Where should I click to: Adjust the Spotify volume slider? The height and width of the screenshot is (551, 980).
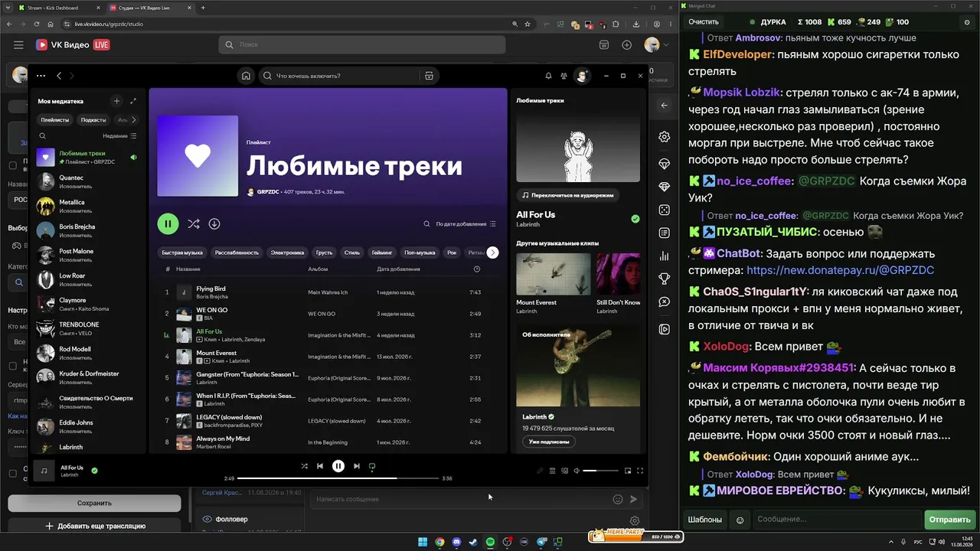(600, 471)
